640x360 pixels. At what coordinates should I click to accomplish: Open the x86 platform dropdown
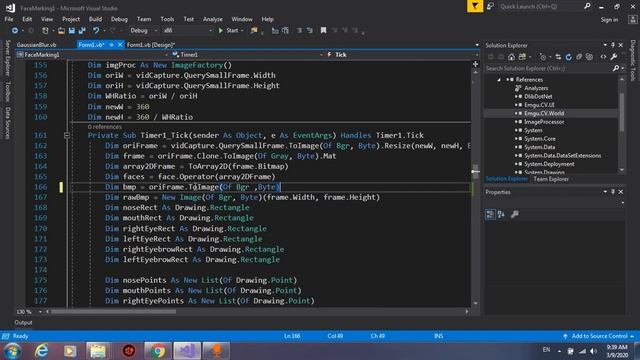pyautogui.click(x=211, y=31)
